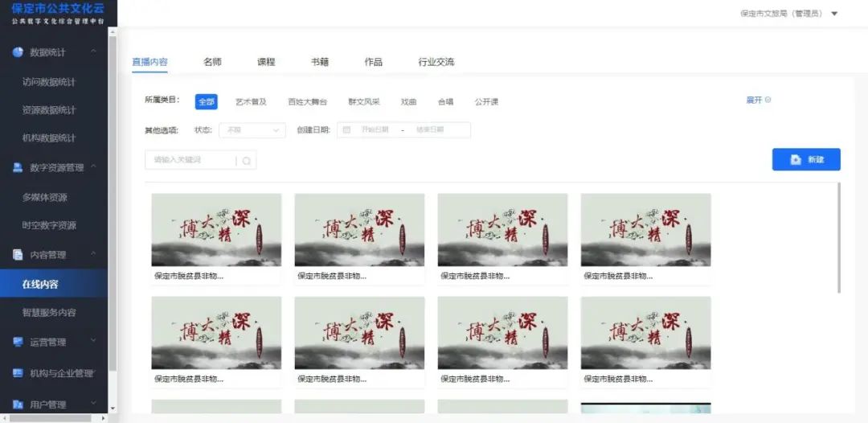Click the 运营管理 sidebar icon

coord(18,342)
